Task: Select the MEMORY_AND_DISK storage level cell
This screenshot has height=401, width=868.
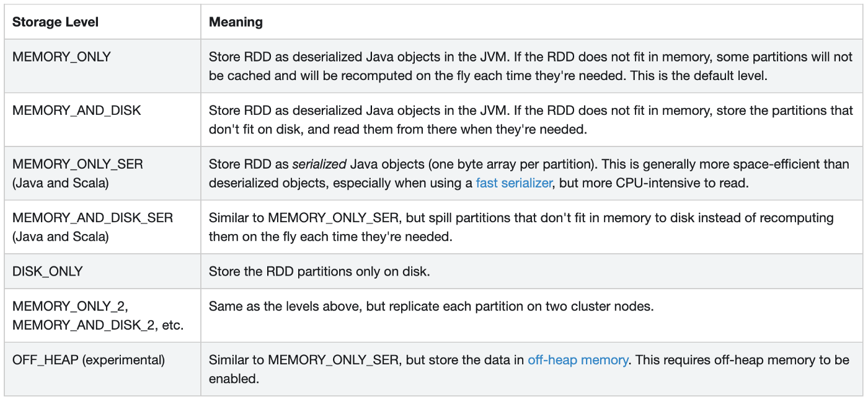Action: point(102,120)
